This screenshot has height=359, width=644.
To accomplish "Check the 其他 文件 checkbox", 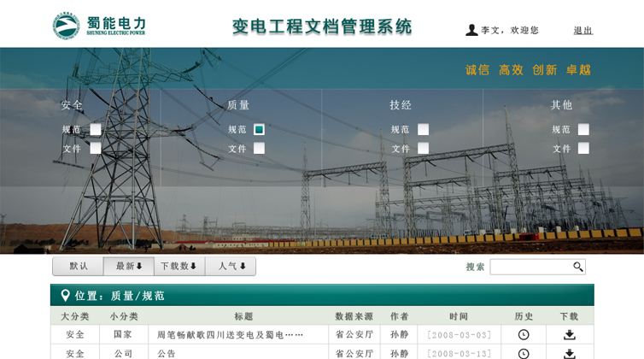I will [x=583, y=148].
